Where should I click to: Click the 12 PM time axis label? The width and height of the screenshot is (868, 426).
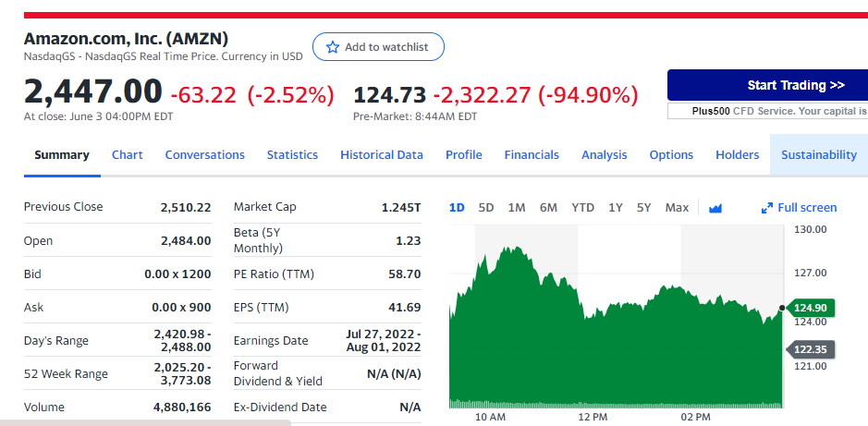(593, 417)
